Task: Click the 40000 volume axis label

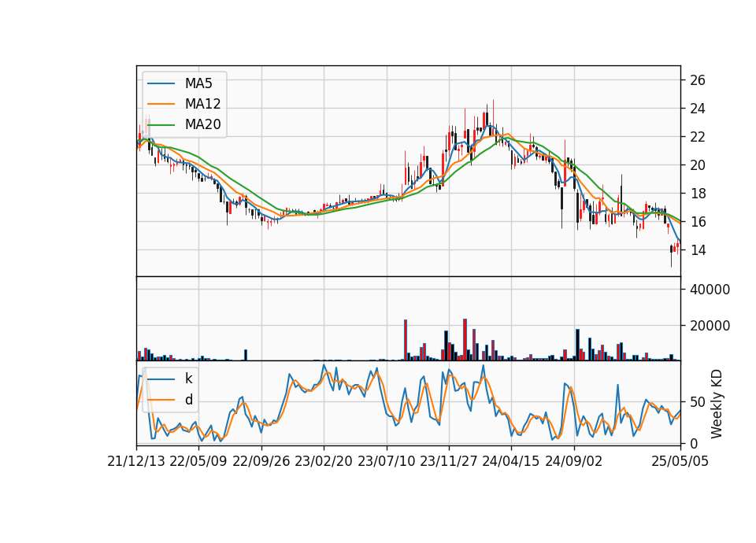Action: point(710,290)
